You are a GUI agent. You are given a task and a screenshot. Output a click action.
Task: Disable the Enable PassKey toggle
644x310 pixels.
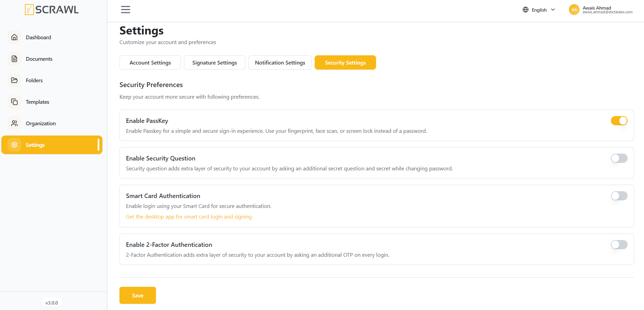tap(619, 121)
